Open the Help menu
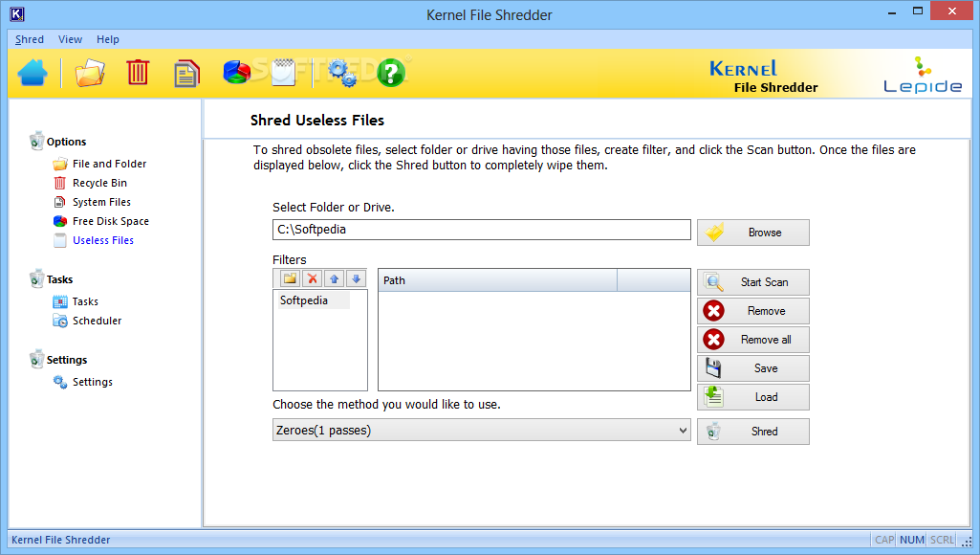 (x=107, y=39)
